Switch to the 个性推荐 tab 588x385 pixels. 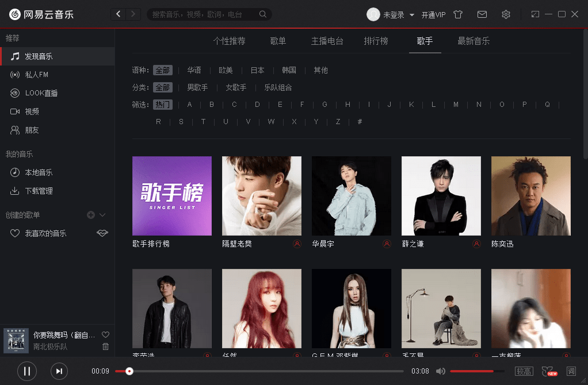click(230, 41)
